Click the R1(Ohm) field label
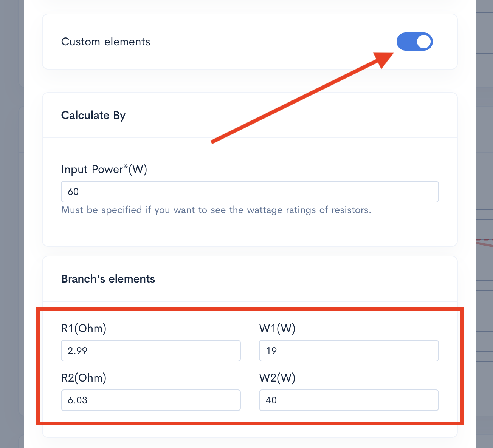The height and width of the screenshot is (448, 493). click(x=84, y=328)
